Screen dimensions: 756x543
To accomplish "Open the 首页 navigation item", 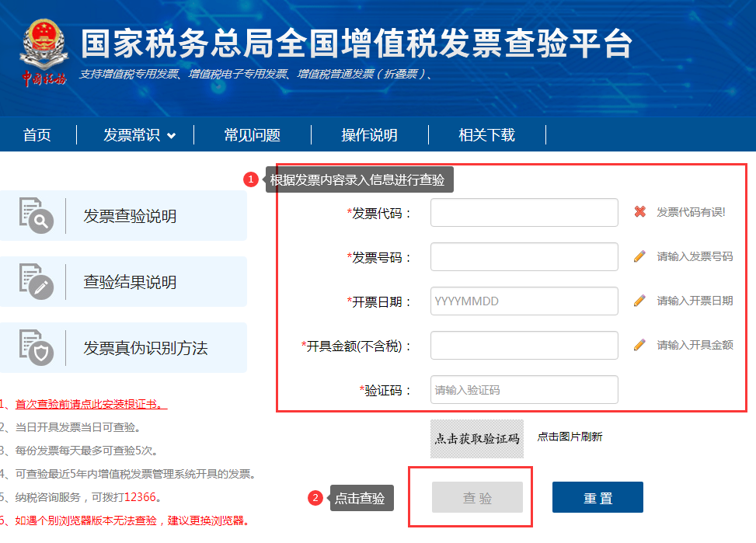I will pyautogui.click(x=37, y=135).
